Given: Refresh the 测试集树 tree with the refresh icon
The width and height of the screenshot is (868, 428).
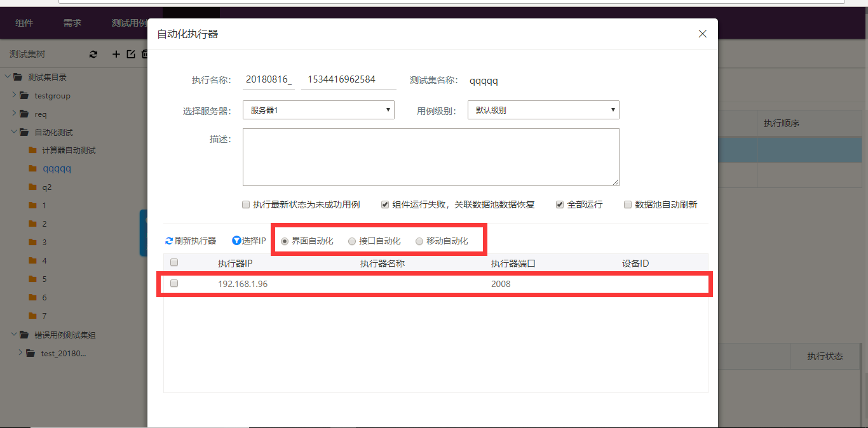Looking at the screenshot, I should (93, 55).
